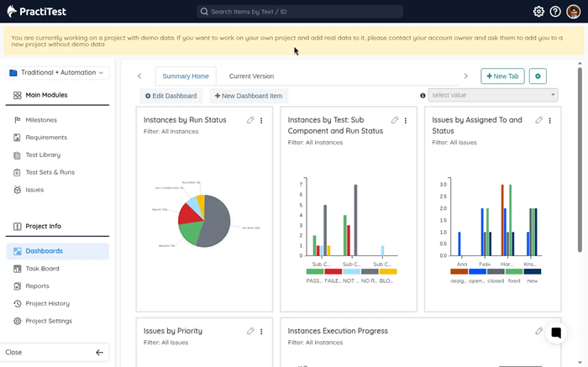
Task: Open Issues by Assigned To kebab menu
Action: tap(549, 120)
